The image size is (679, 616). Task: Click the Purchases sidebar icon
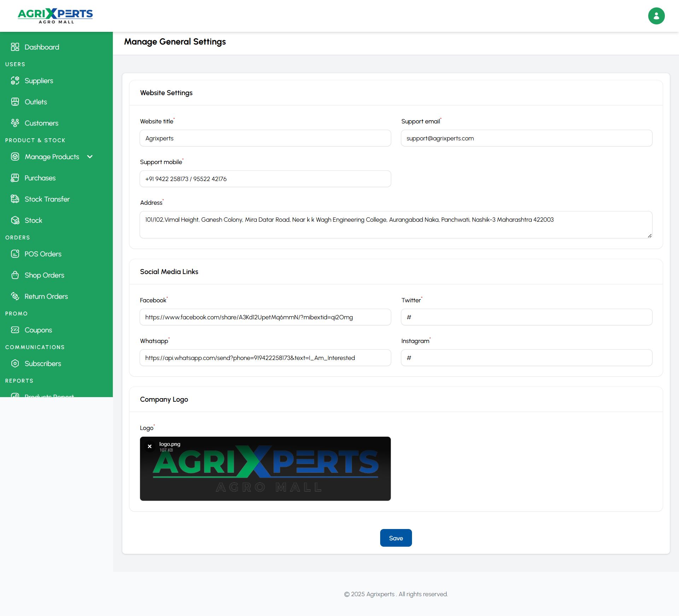coord(15,178)
